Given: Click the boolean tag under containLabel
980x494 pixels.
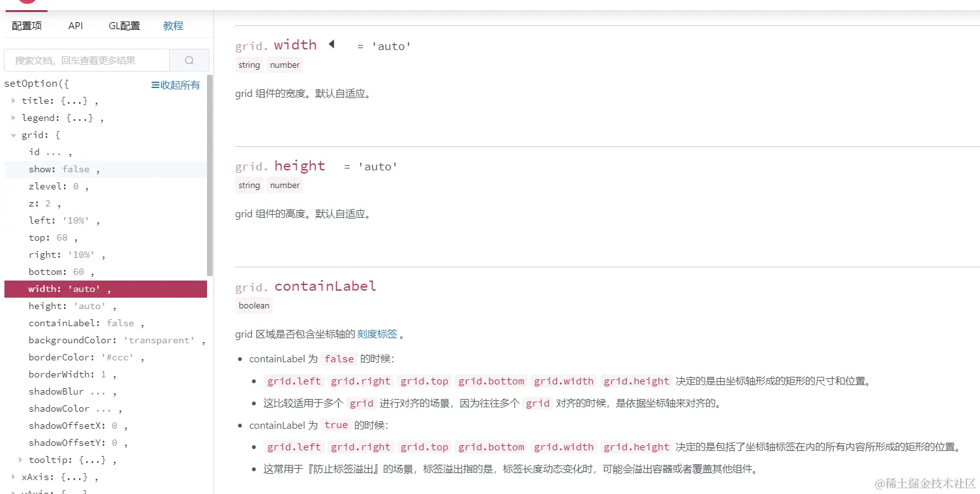Looking at the screenshot, I should pyautogui.click(x=254, y=305).
